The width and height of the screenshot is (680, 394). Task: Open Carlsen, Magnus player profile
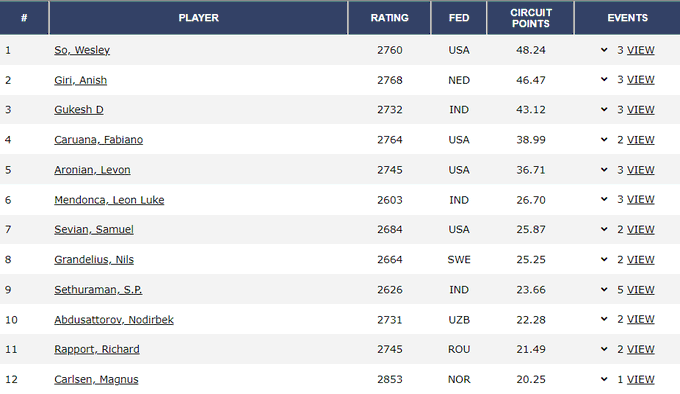[x=96, y=380]
